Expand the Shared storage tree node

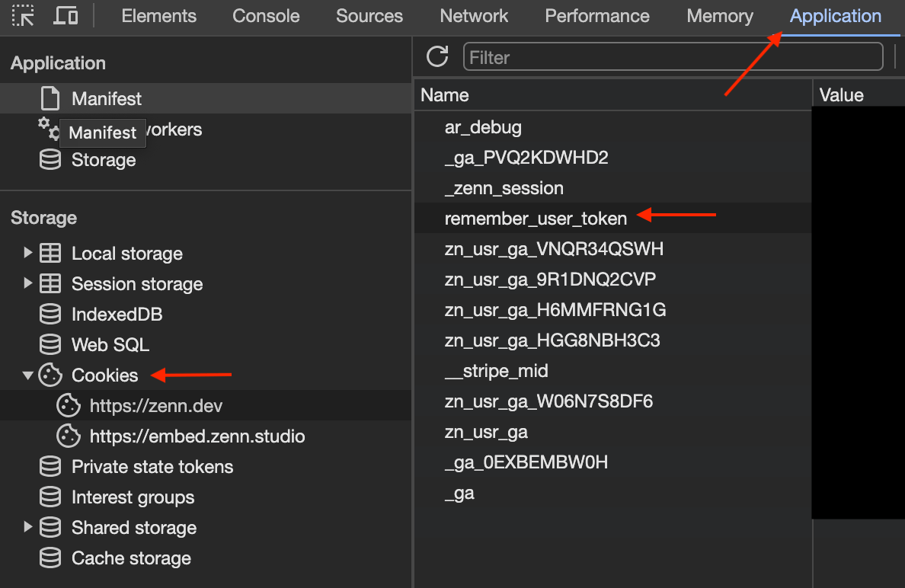pyautogui.click(x=28, y=527)
